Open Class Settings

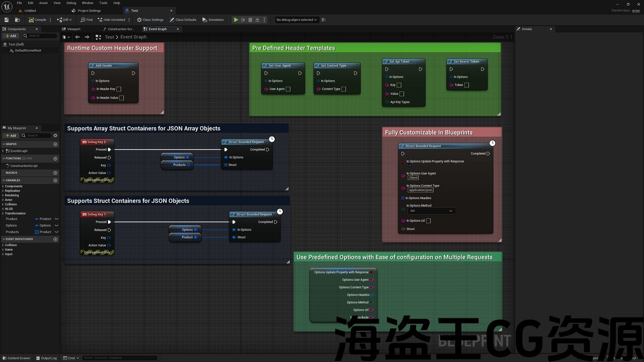point(150,20)
